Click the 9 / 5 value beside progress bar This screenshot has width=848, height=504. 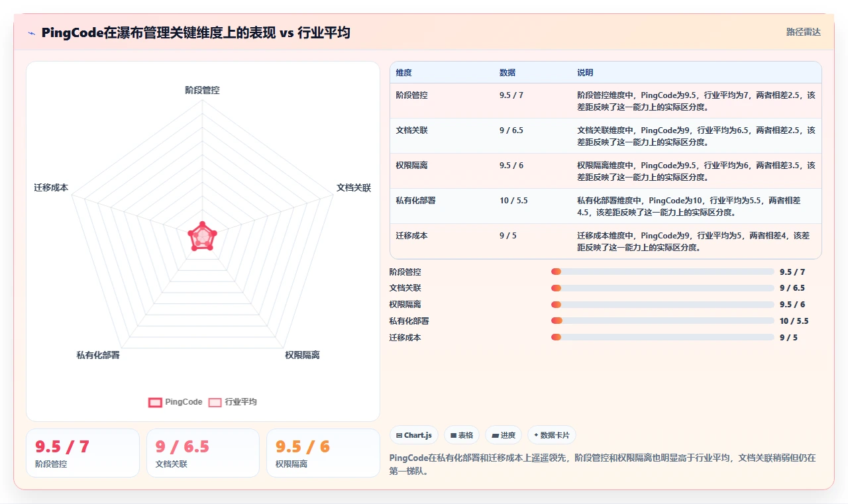click(788, 338)
